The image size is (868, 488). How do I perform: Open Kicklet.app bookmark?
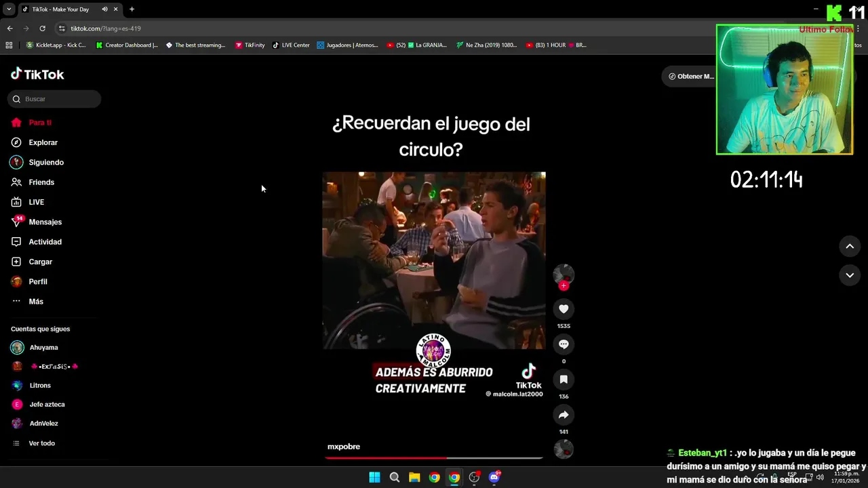(56, 45)
